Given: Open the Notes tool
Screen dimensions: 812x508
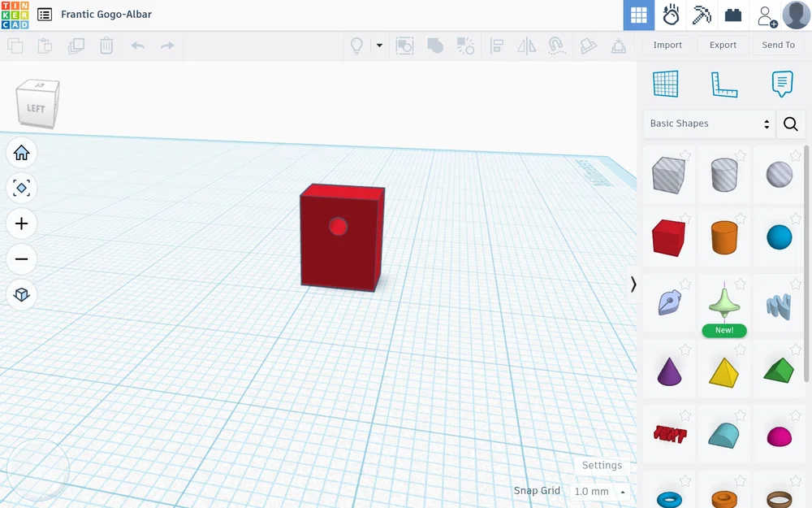Looking at the screenshot, I should (x=782, y=84).
